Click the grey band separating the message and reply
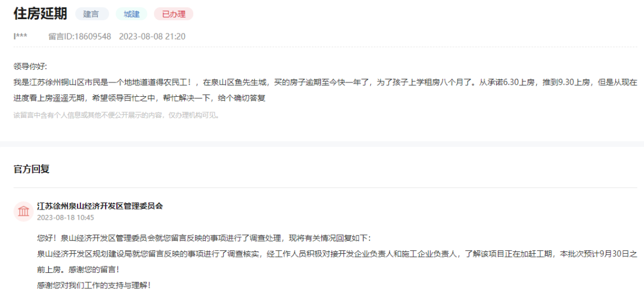The image size is (644, 301). tap(322, 144)
